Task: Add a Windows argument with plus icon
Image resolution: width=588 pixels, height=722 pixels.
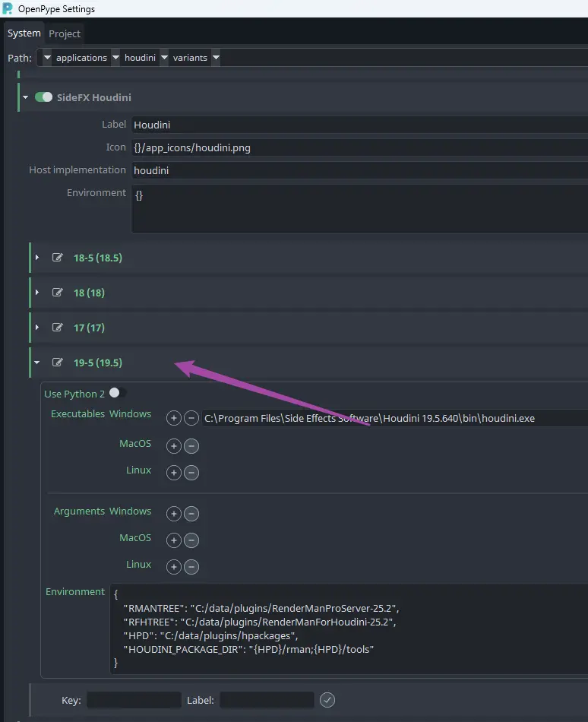Action: [173, 514]
